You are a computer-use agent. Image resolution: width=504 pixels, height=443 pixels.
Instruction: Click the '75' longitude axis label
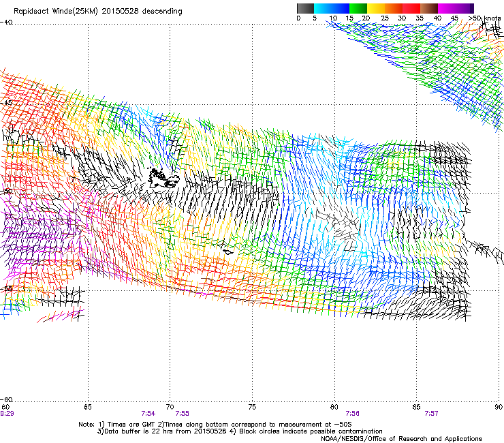click(x=252, y=407)
